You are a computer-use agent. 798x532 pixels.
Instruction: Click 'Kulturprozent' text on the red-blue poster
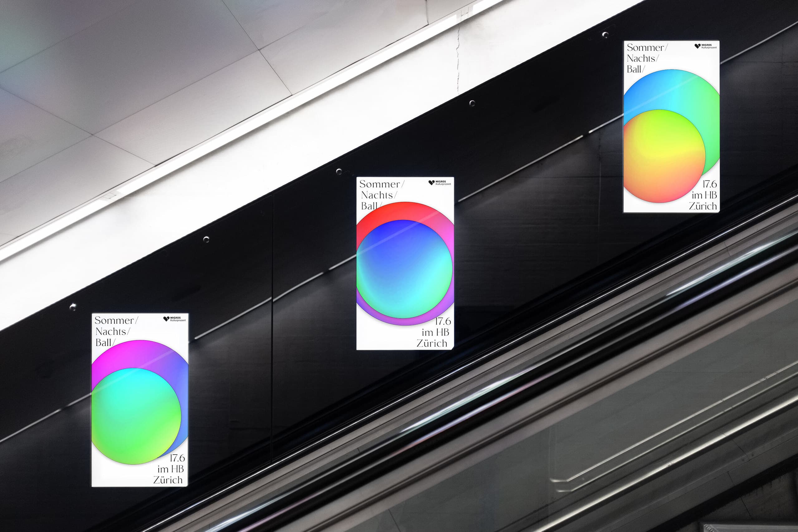pos(443,184)
